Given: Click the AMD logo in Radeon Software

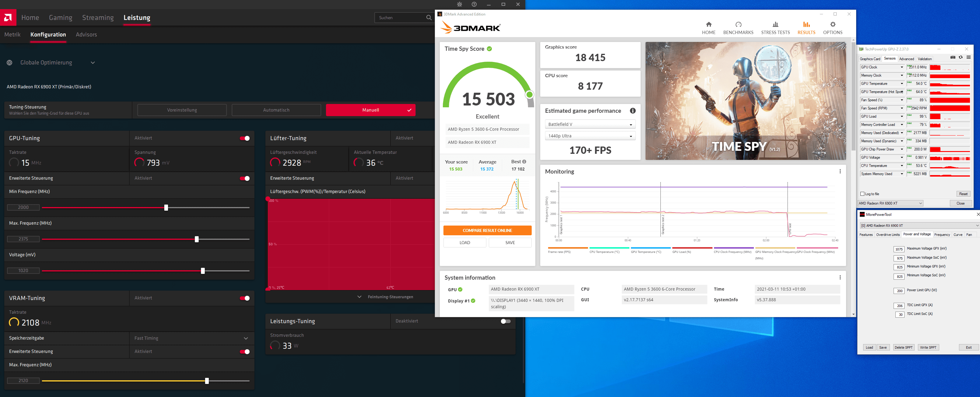Looking at the screenshot, I should pos(8,17).
